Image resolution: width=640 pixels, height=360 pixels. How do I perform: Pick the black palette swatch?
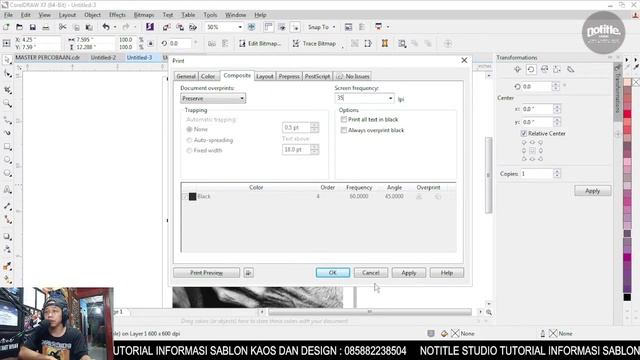click(x=627, y=297)
